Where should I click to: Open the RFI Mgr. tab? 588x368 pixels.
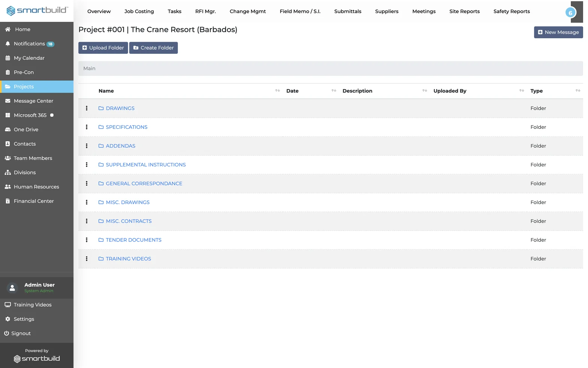205,11
